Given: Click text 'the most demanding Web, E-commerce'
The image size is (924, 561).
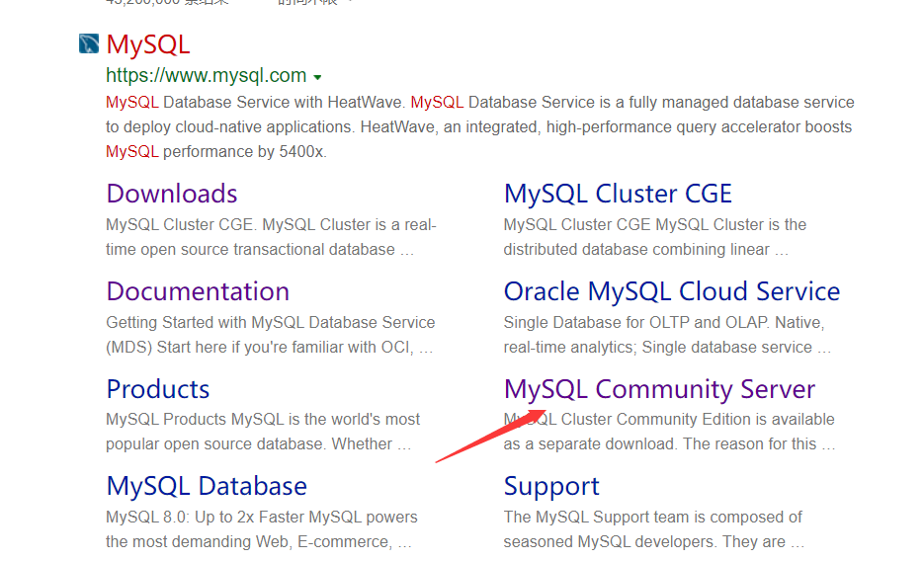Looking at the screenshot, I should [248, 541].
